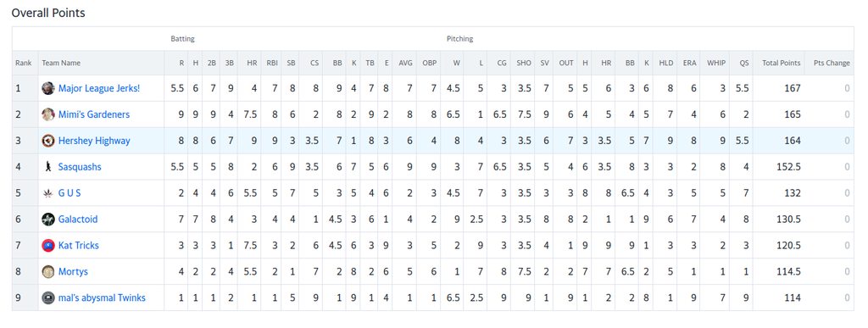Open the Mimi's Gardeners team link

[93, 114]
